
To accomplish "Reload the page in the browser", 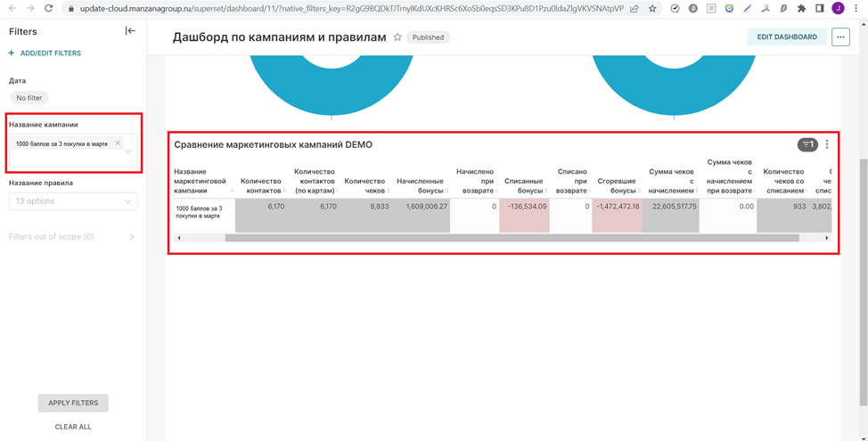I will [x=50, y=9].
